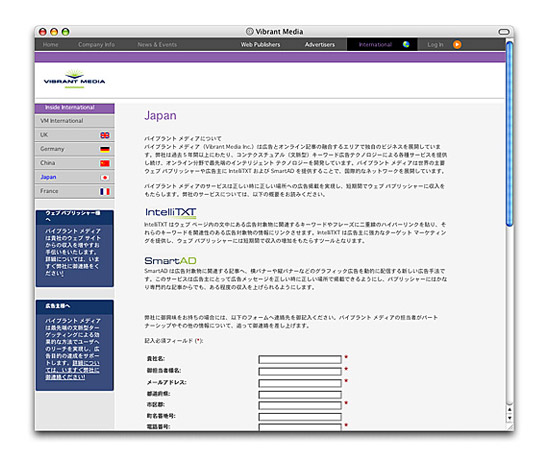This screenshot has width=550, height=460.
Task: Open the Advertisers menu item
Action: pyautogui.click(x=320, y=45)
